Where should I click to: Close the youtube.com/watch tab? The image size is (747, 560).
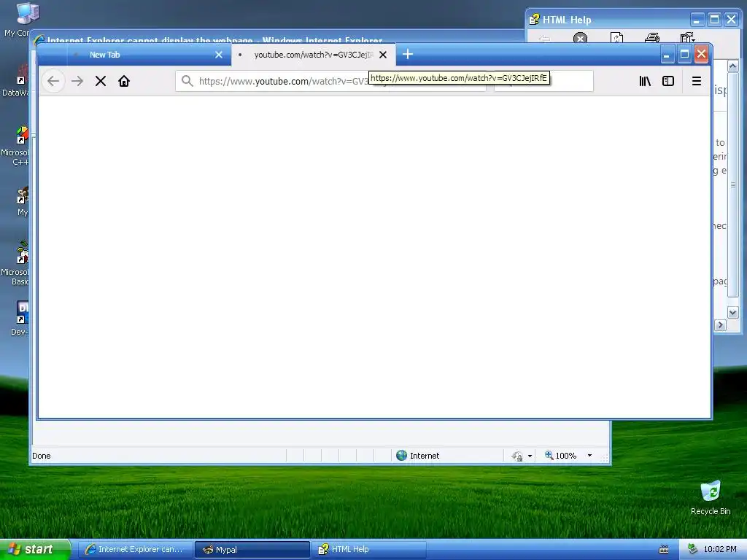click(x=382, y=55)
